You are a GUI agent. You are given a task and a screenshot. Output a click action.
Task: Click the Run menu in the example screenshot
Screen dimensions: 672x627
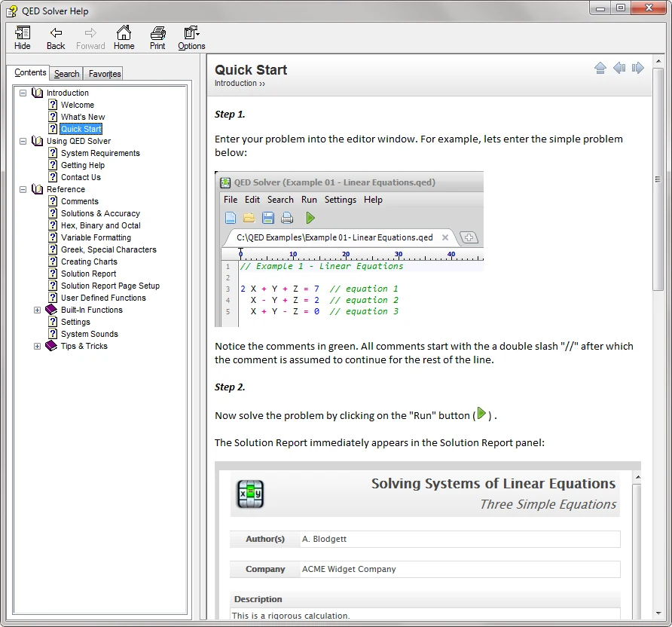(309, 200)
